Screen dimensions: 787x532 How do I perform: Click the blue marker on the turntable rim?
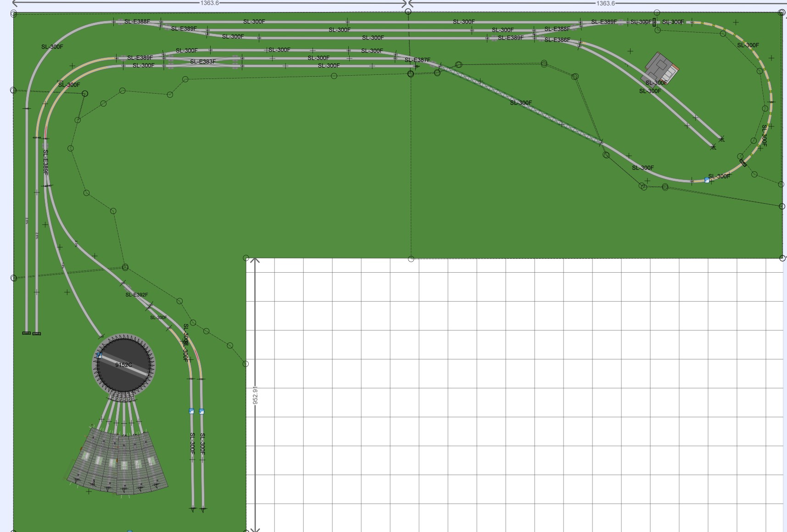(99, 355)
